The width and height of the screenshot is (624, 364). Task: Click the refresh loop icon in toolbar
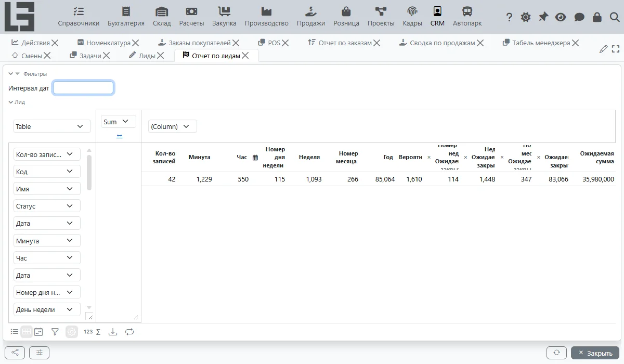tap(129, 332)
